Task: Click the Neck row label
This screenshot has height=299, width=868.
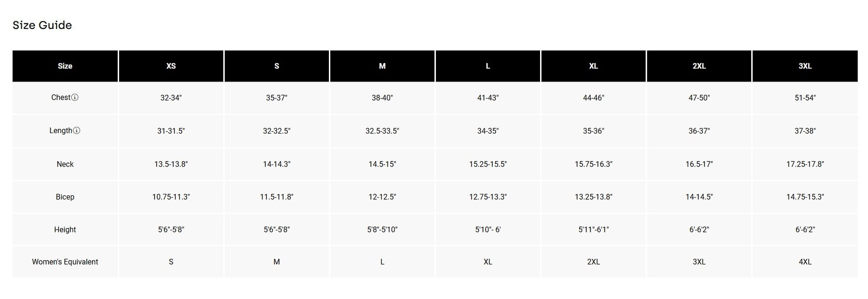Action: point(65,164)
